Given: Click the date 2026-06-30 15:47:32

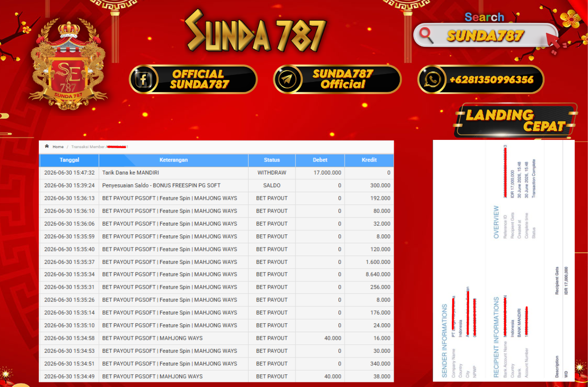Looking at the screenshot, I should point(69,173).
